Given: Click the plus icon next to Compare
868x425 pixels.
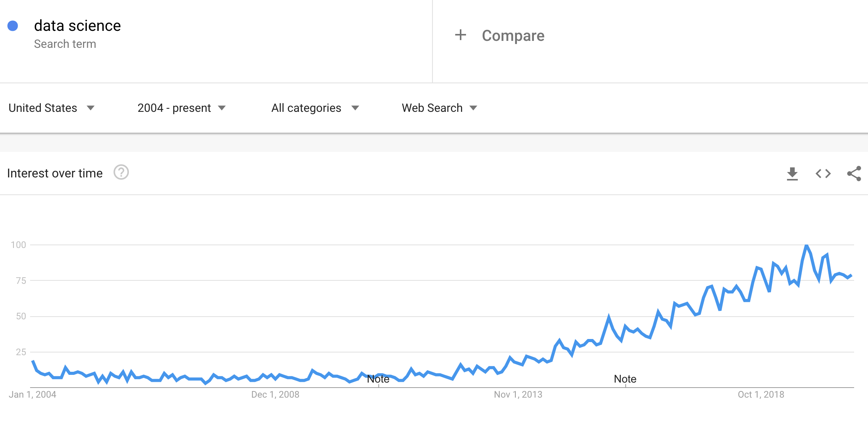Looking at the screenshot, I should tap(461, 35).
